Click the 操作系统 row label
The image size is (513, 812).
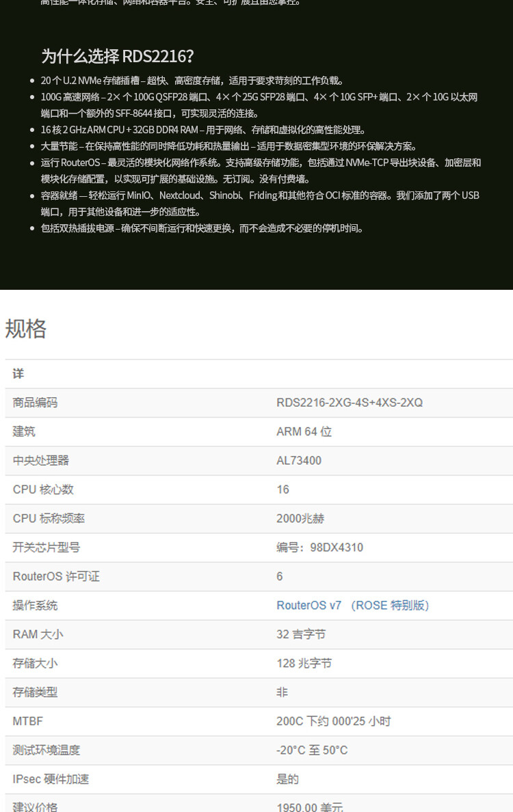pyautogui.click(x=36, y=606)
